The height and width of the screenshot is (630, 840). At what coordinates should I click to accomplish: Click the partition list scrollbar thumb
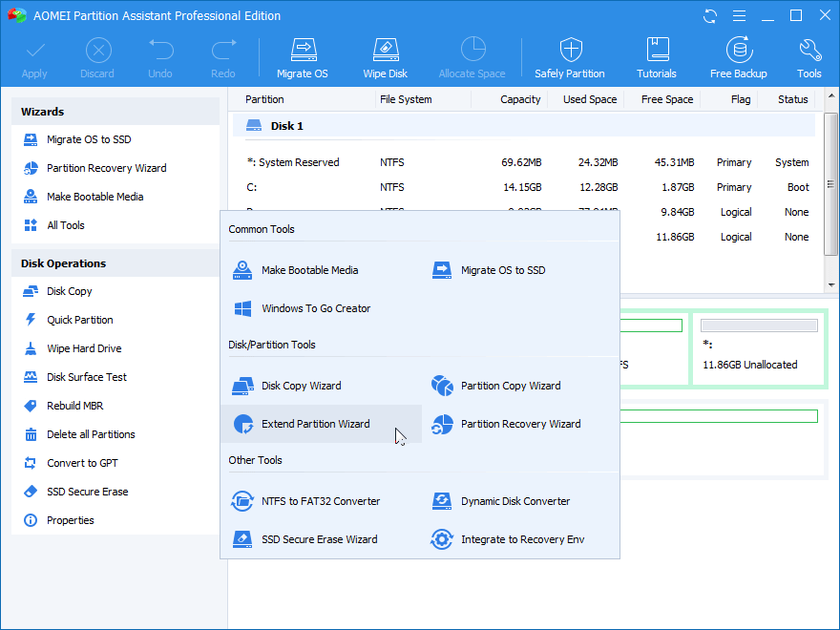[x=831, y=184]
